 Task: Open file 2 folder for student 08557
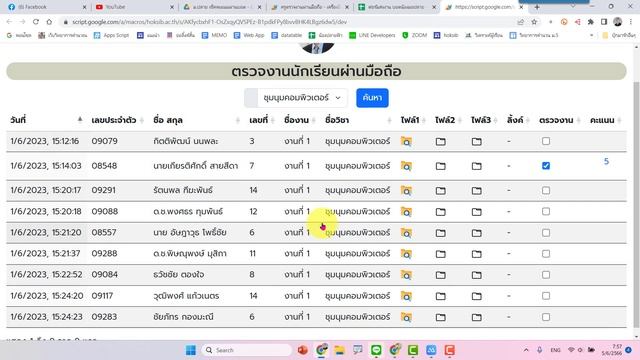coord(440,233)
